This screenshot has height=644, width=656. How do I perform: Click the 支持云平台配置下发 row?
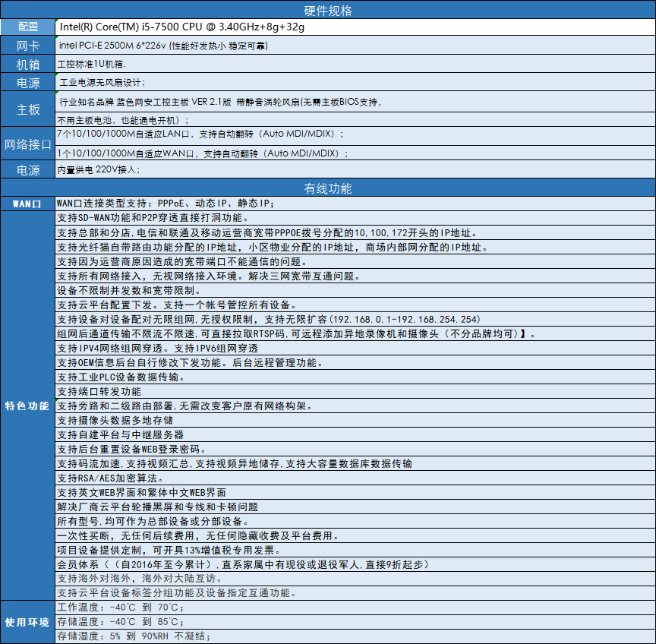[x=355, y=305]
